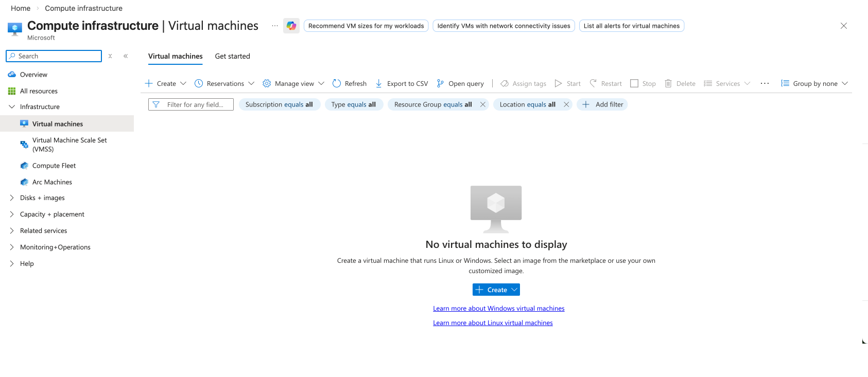
Task: Click the All resources grid icon
Action: click(x=12, y=91)
